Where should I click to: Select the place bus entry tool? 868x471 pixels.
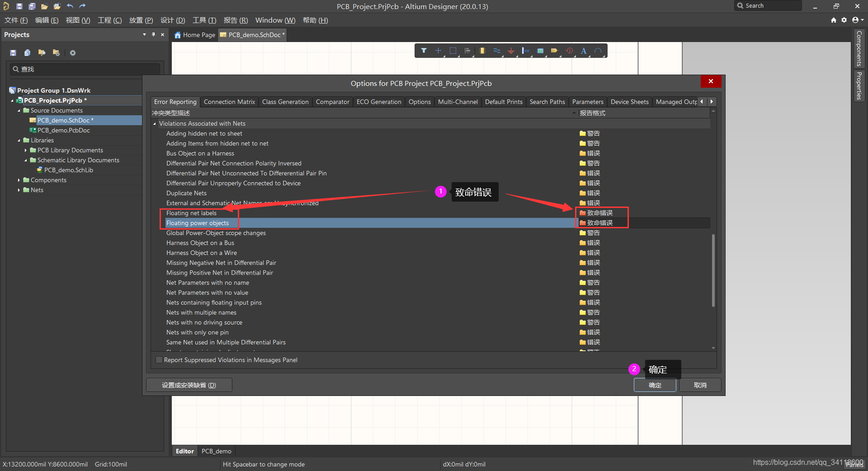pos(526,51)
